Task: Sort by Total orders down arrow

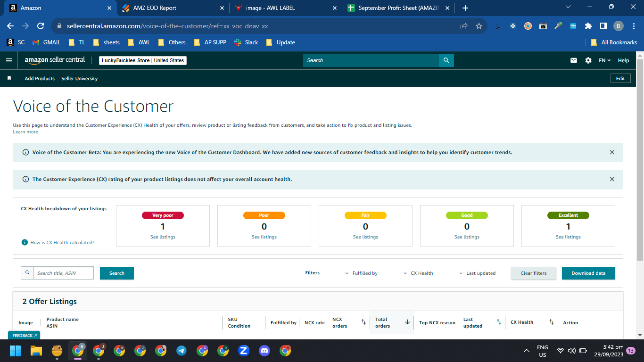Action: (x=407, y=322)
